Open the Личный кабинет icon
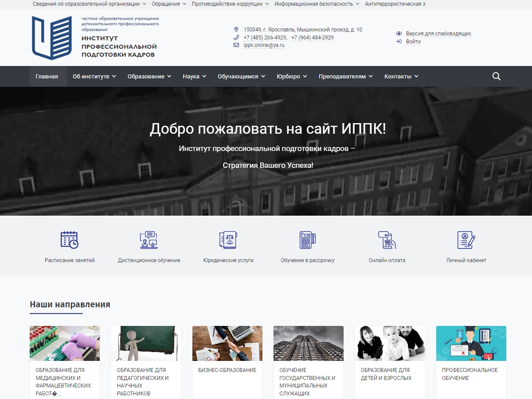 click(466, 240)
